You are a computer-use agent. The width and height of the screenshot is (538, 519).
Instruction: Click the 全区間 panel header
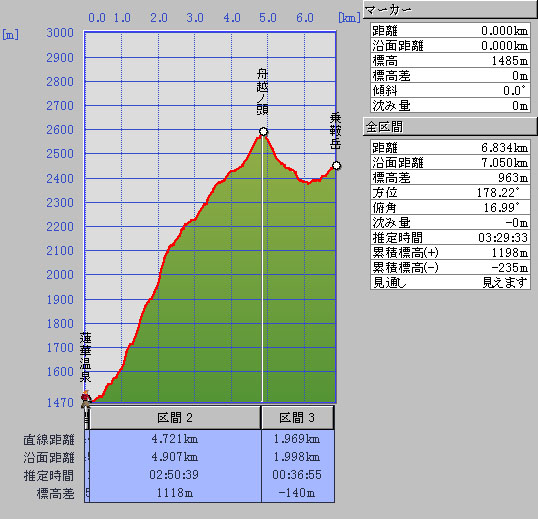(449, 127)
